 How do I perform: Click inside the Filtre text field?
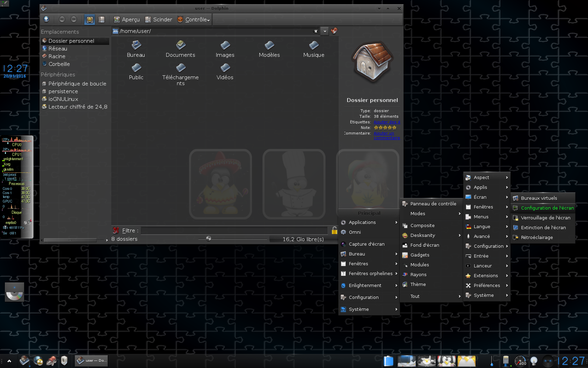(x=234, y=231)
